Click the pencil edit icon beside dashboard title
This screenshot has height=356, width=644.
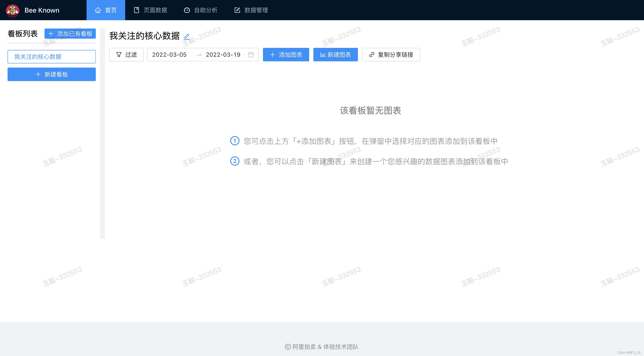pos(187,37)
